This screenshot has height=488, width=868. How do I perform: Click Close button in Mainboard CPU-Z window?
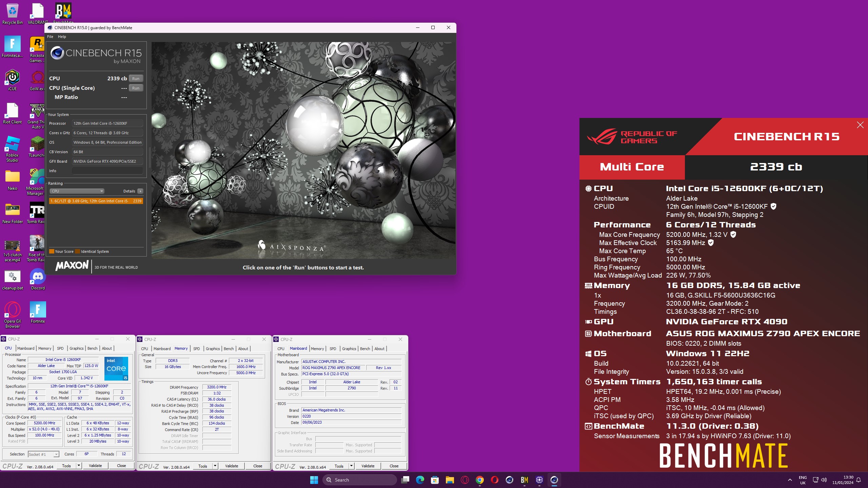coord(394,466)
